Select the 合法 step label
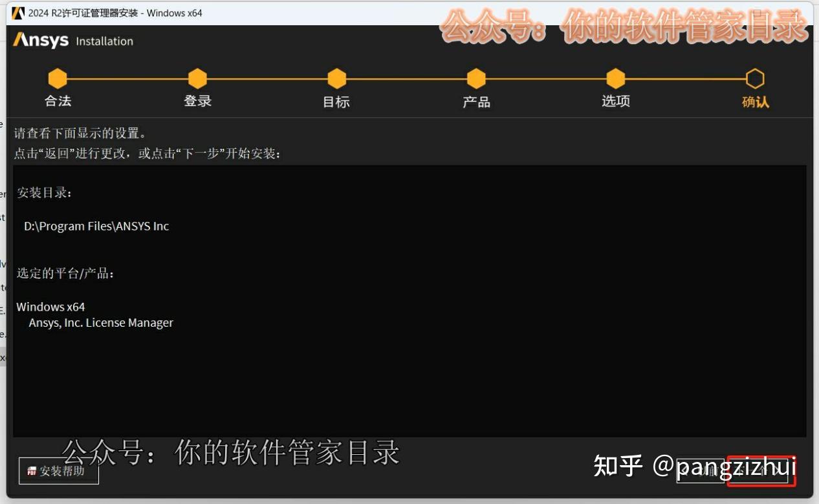This screenshot has height=504, width=819. [x=57, y=102]
